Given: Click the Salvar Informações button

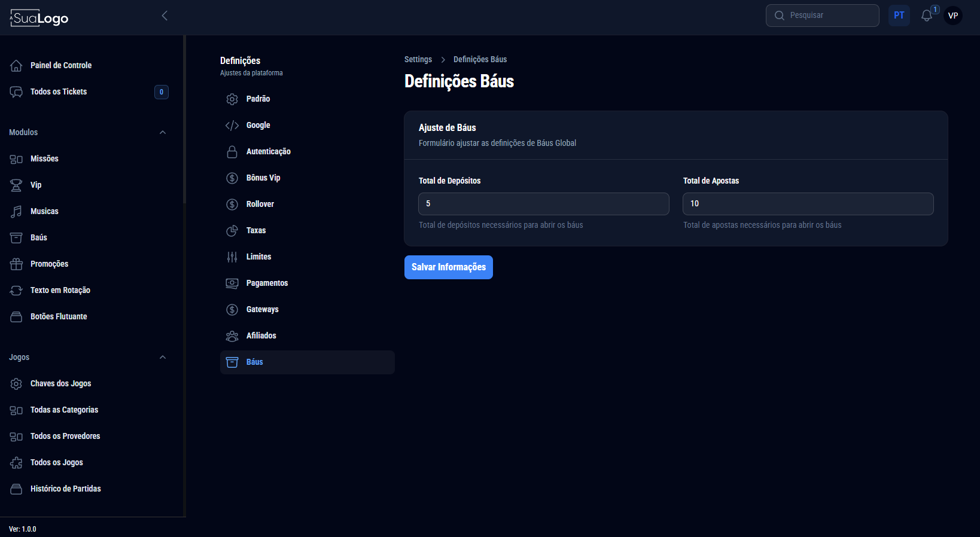Looking at the screenshot, I should pos(448,267).
